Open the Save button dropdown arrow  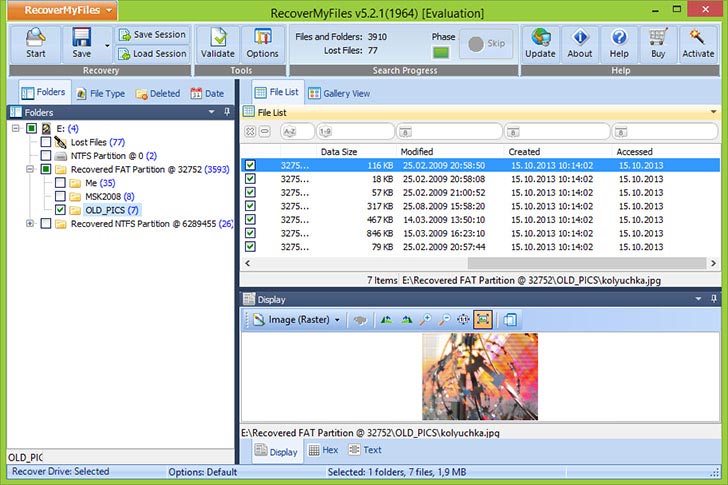click(107, 45)
